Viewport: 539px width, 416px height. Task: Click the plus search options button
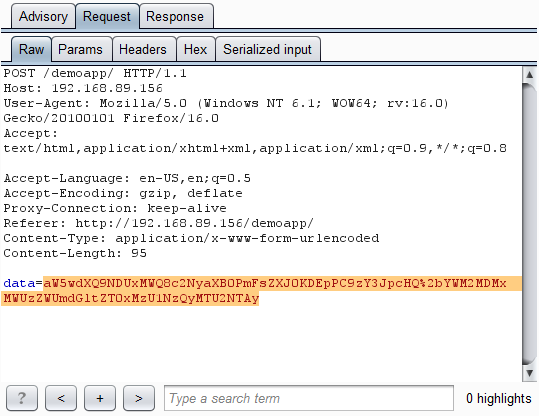[100, 398]
